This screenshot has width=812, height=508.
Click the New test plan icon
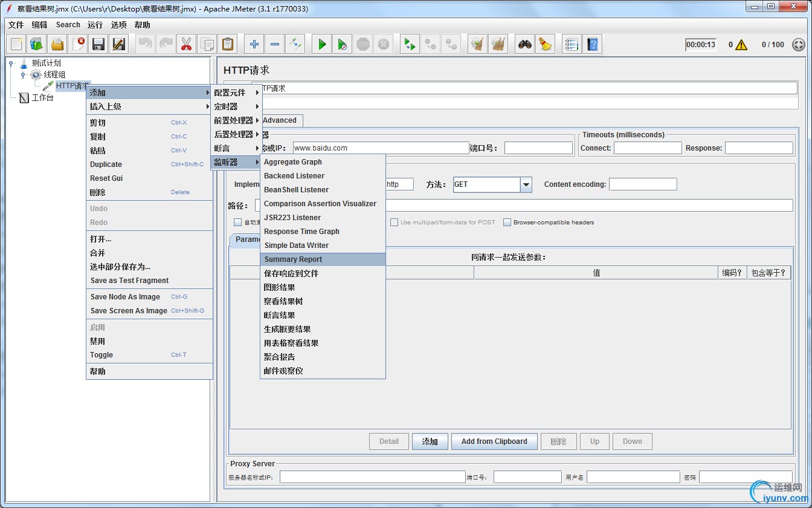(16, 44)
